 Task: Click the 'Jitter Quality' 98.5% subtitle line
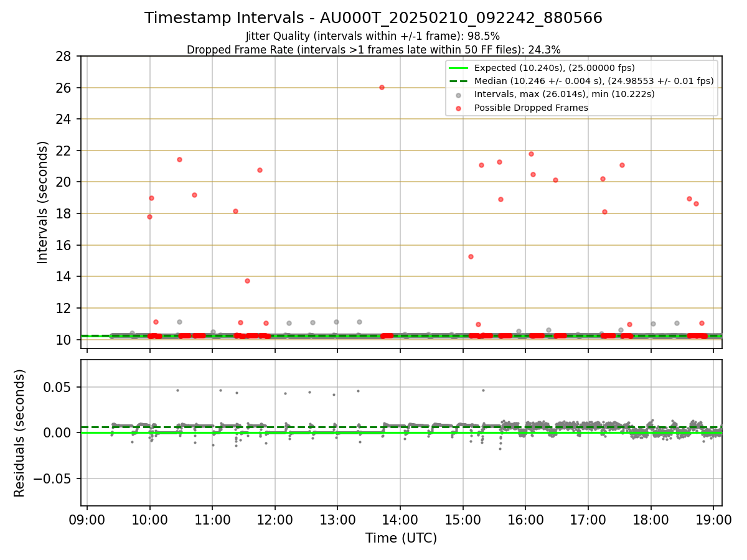coord(373,36)
